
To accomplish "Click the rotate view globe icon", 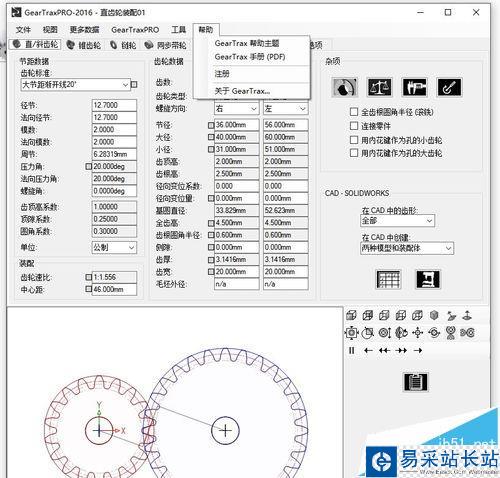I will [401, 333].
